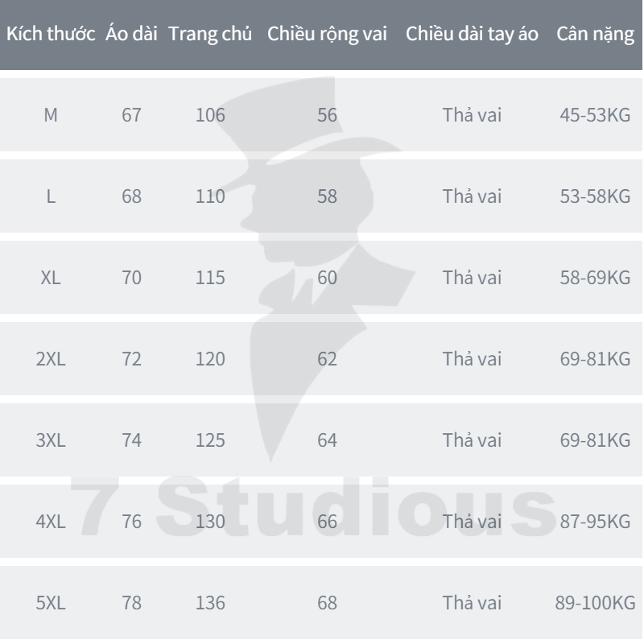Select the "Chiều dài tay áo" header
Image resolution: width=644 pixels, height=644 pixels.
click(x=473, y=35)
